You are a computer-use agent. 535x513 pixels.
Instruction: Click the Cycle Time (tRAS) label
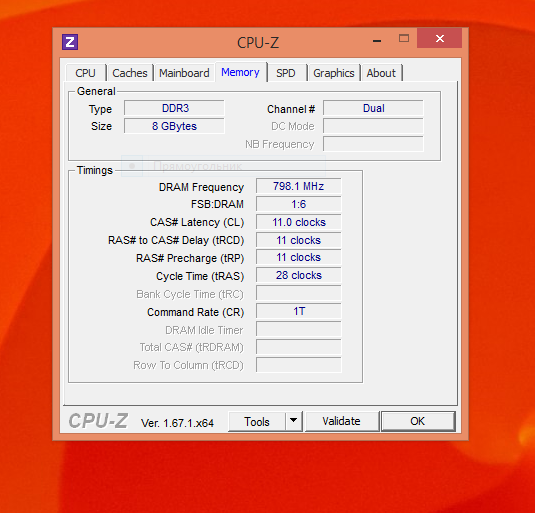tap(200, 276)
